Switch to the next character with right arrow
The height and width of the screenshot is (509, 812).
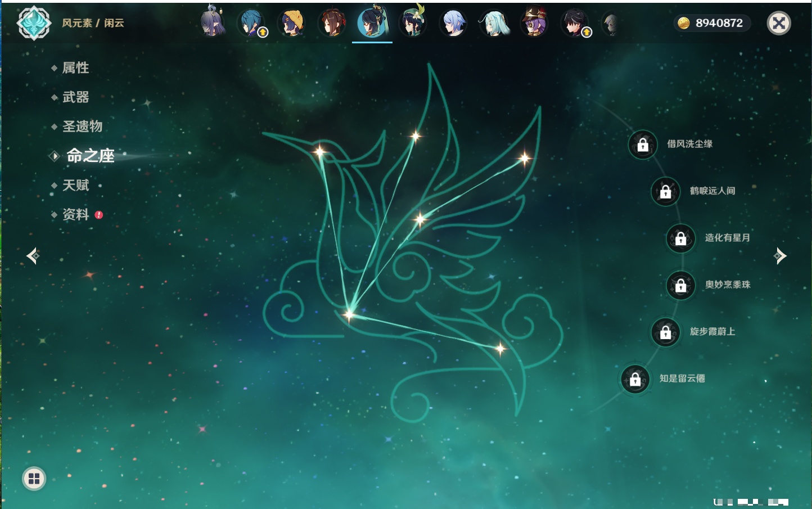(780, 256)
